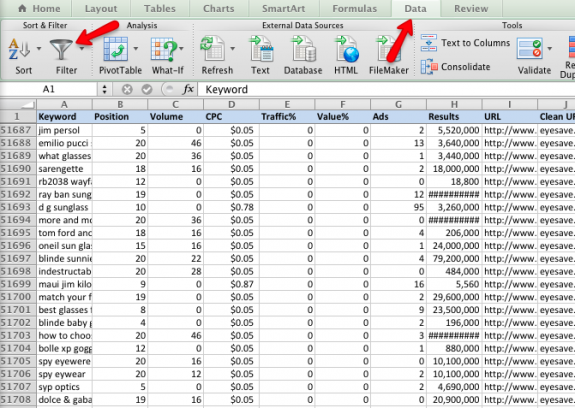Click the formula builder round button
This screenshot has height=408, width=575.
[x=169, y=89]
